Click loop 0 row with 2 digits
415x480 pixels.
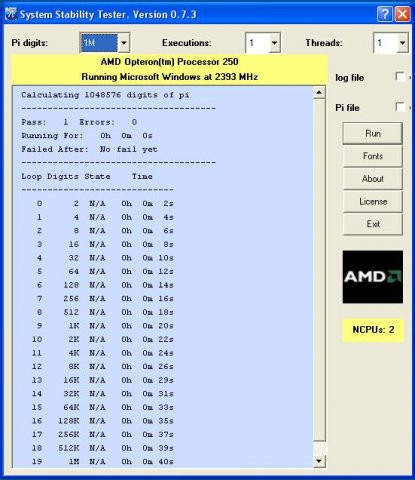pos(105,204)
